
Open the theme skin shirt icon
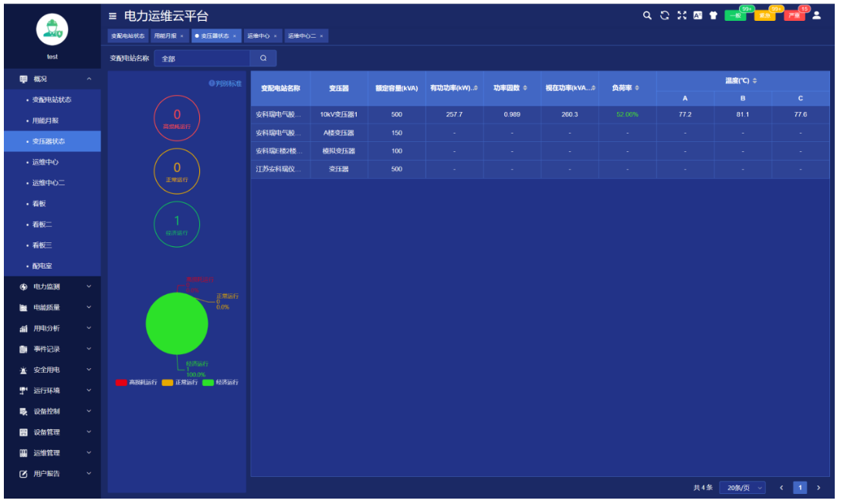point(714,15)
